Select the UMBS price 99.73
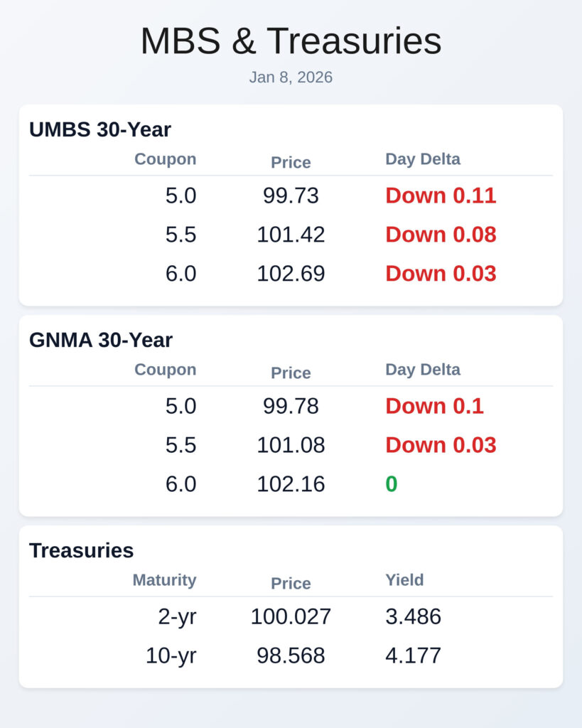Viewport: 582px width, 728px height. click(x=291, y=196)
